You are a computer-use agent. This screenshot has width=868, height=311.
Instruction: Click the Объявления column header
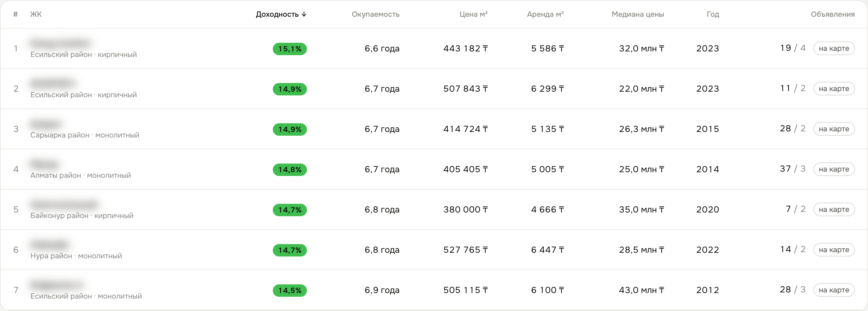(832, 14)
